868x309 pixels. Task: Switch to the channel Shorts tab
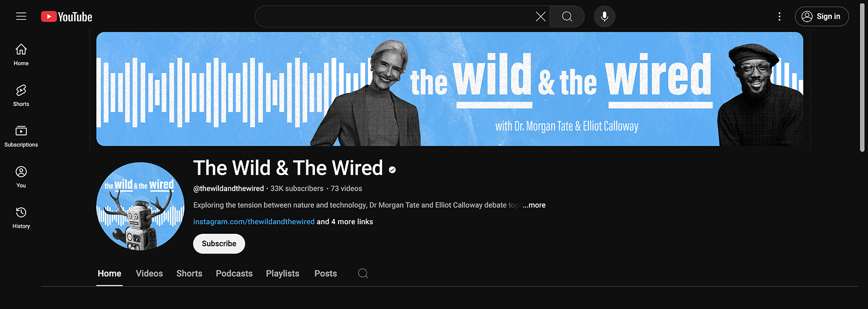click(x=190, y=273)
